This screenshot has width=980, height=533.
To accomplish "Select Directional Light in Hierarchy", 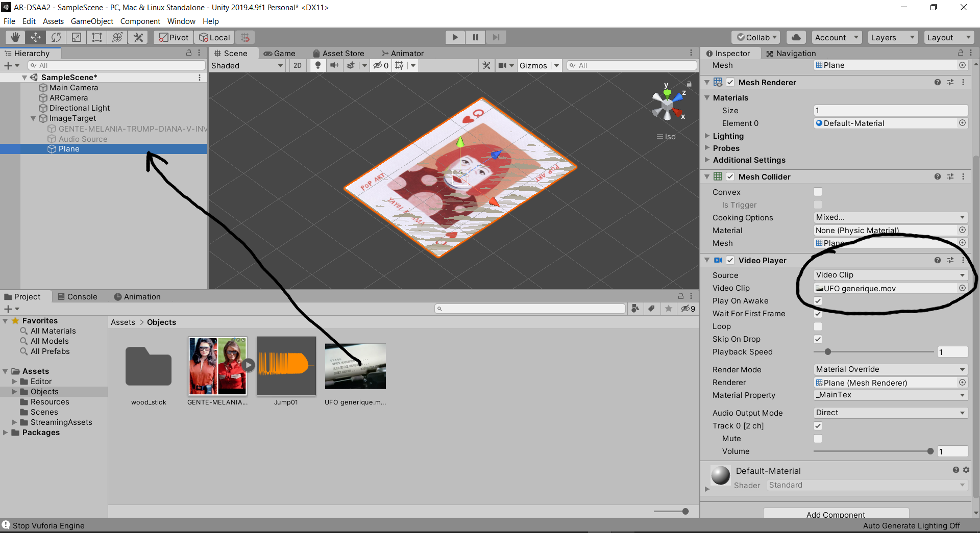I will click(80, 108).
